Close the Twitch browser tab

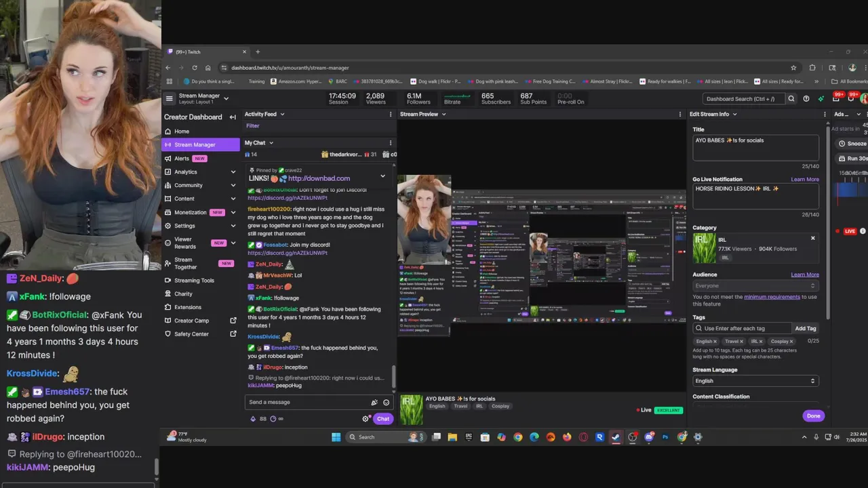(245, 52)
